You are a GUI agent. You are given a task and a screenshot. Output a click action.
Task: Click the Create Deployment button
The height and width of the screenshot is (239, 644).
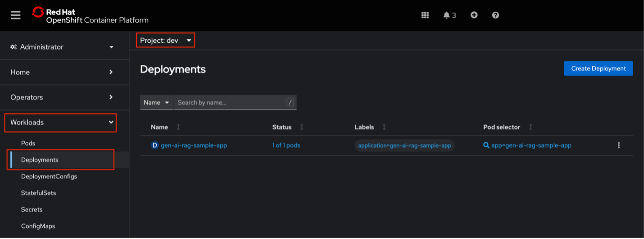pos(598,68)
